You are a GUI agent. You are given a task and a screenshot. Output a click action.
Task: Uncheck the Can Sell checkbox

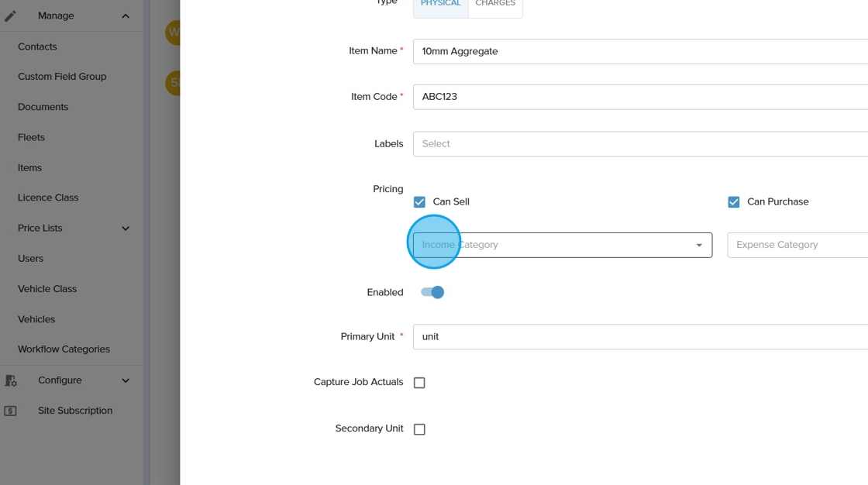(x=419, y=202)
